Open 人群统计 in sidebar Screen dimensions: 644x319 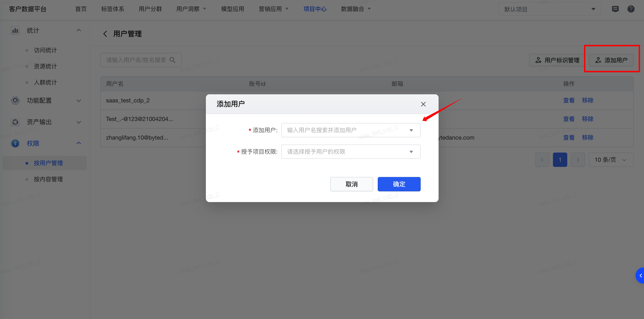[x=45, y=83]
